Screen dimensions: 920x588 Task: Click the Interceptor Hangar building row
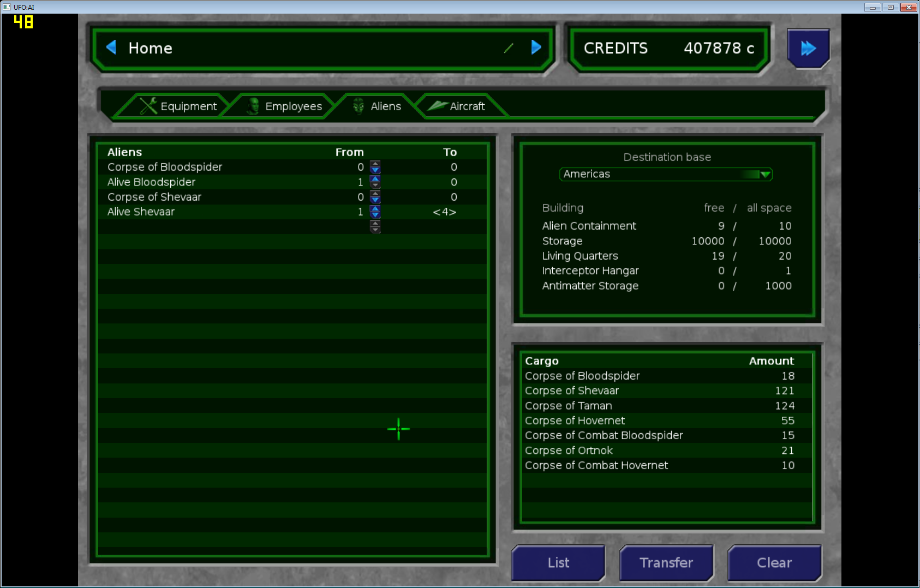pos(667,271)
